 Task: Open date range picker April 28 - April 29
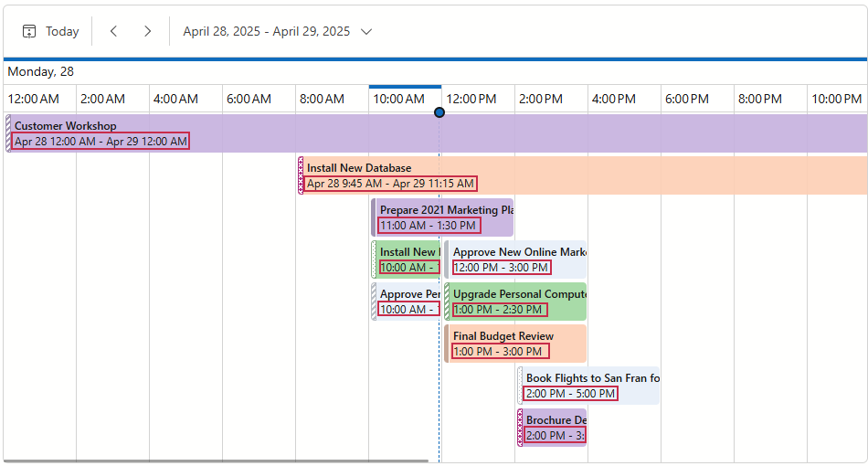(x=278, y=32)
